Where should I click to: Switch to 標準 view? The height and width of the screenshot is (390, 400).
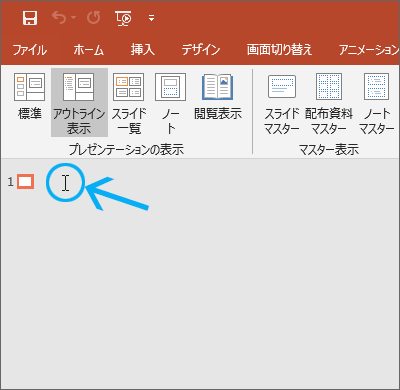[30, 97]
